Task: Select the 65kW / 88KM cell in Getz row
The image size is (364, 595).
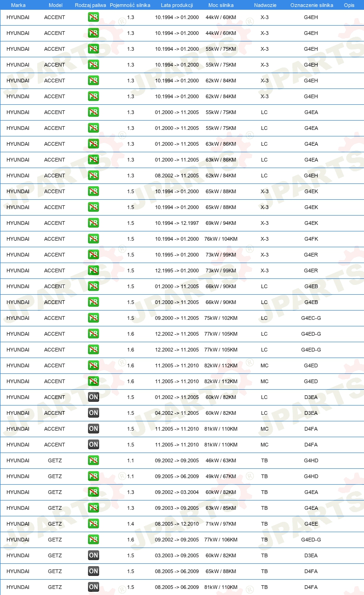Action: click(x=221, y=571)
